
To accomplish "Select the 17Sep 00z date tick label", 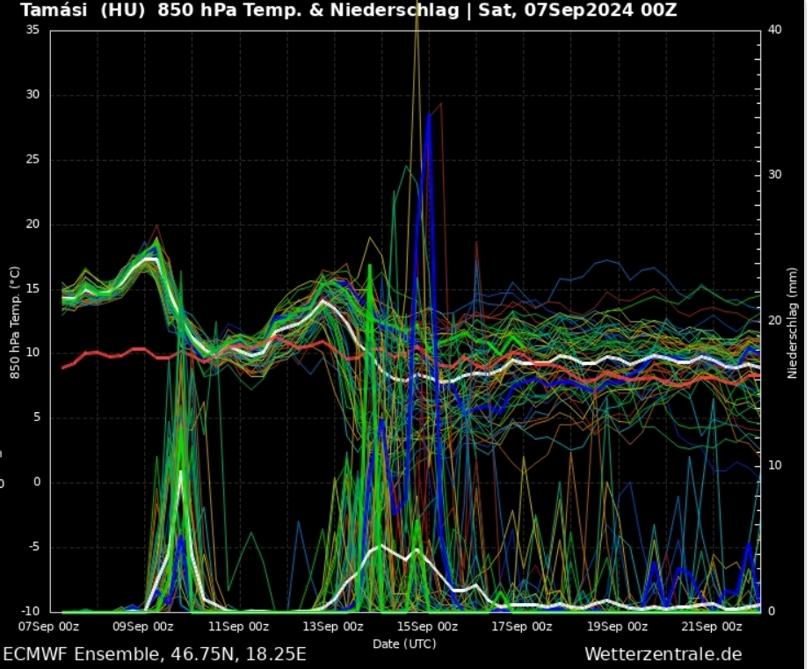I will click(521, 627).
